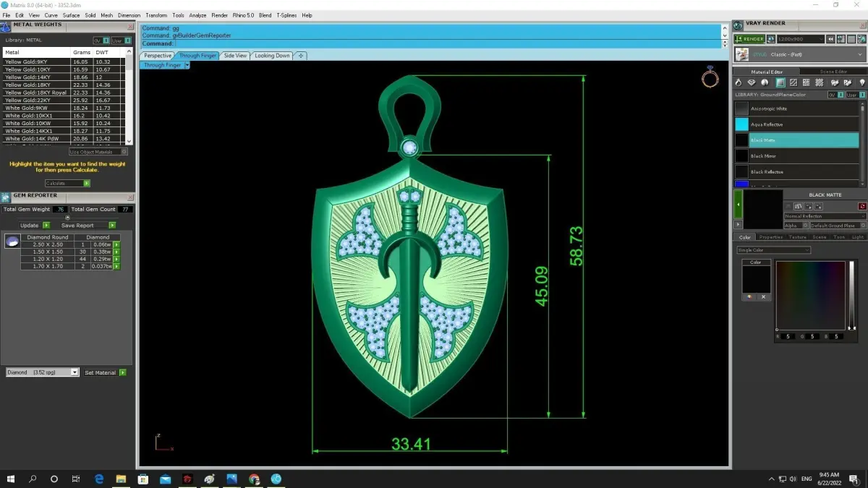Select the Yellow Gold:18KY row

pos(64,85)
